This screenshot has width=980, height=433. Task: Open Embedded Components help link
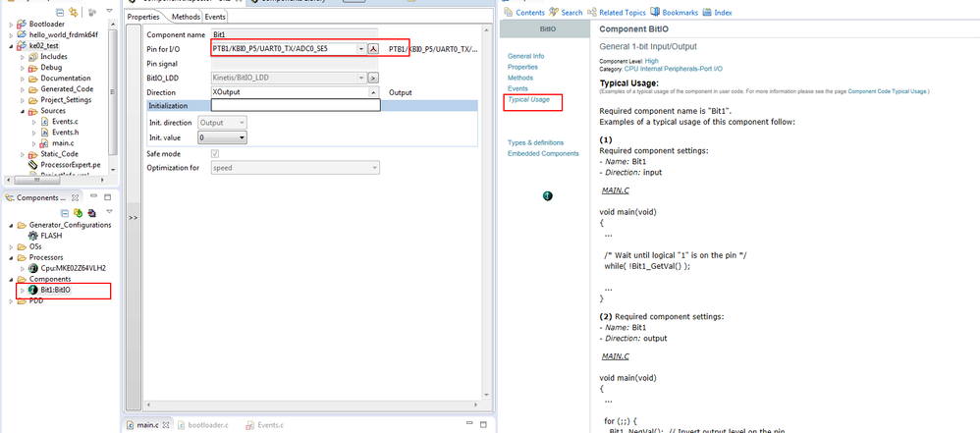(543, 154)
